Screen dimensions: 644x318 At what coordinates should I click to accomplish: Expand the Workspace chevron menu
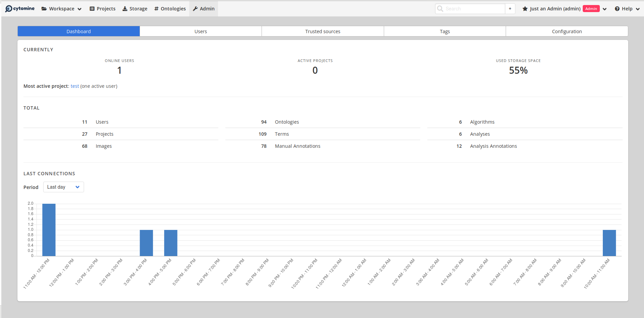[79, 9]
